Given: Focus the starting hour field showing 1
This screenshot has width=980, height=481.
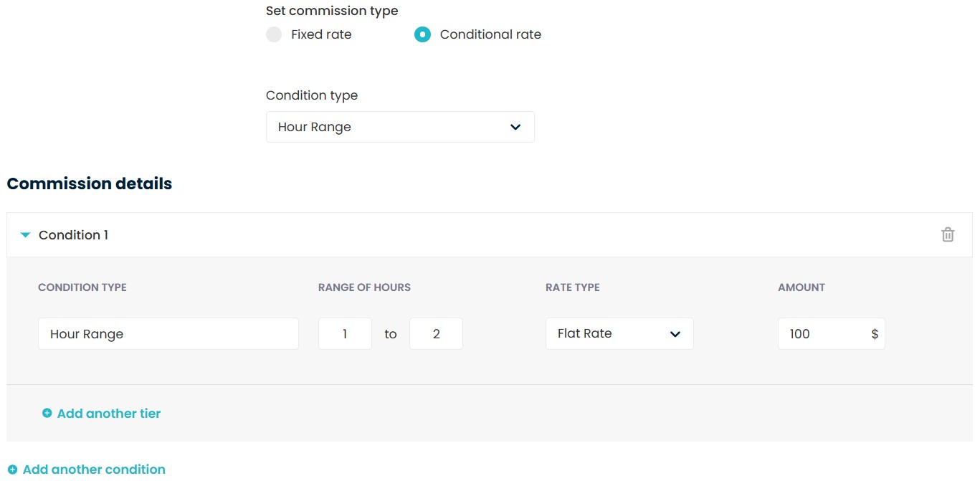Looking at the screenshot, I should (x=345, y=334).
